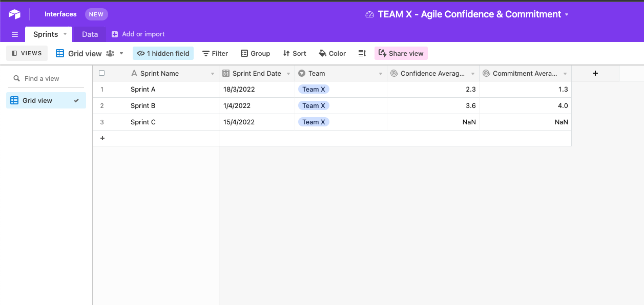
Task: Click row number 2
Action: 102,105
